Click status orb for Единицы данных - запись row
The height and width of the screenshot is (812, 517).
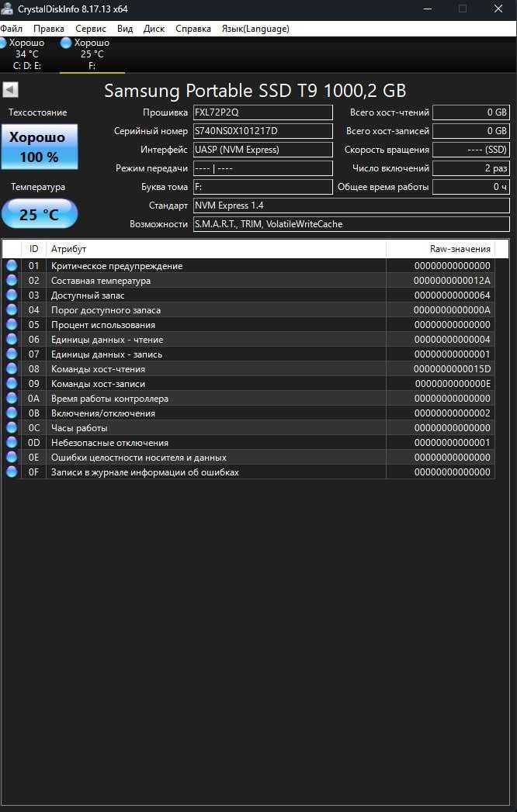(x=12, y=354)
